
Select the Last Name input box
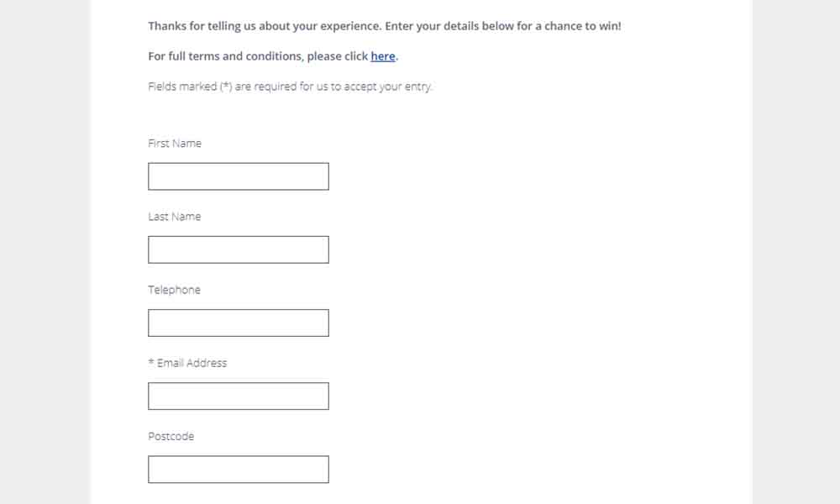(x=239, y=249)
